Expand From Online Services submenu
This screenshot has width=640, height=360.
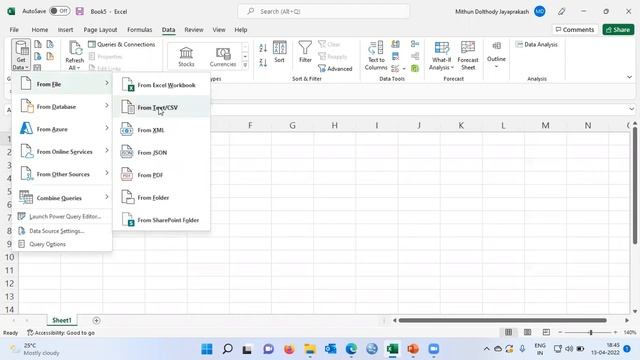[62, 151]
